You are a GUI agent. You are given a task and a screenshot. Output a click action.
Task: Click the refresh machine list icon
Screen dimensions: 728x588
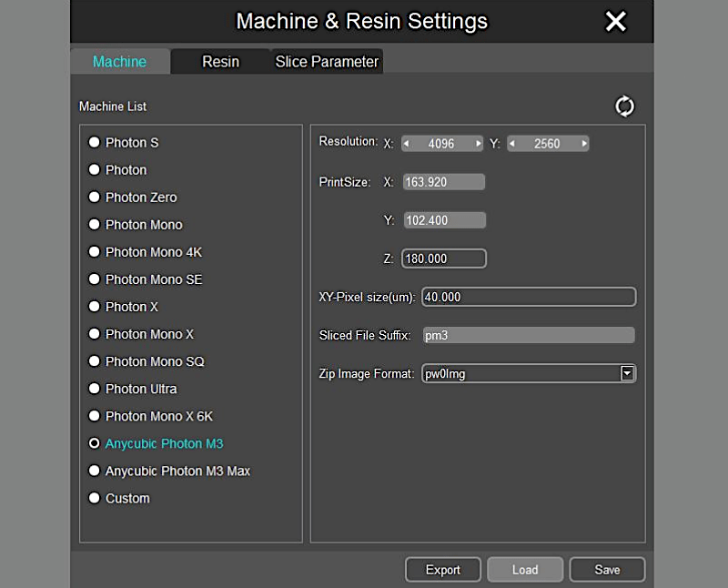pos(624,106)
